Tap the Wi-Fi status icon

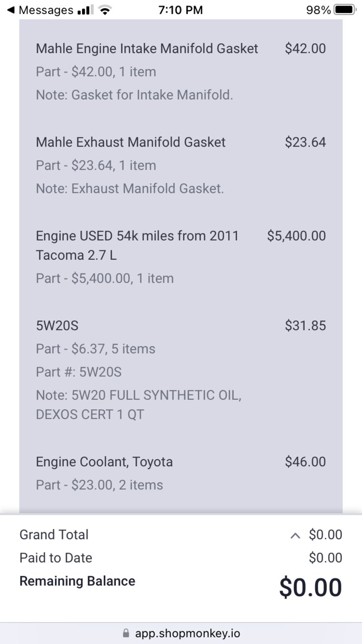pyautogui.click(x=105, y=10)
